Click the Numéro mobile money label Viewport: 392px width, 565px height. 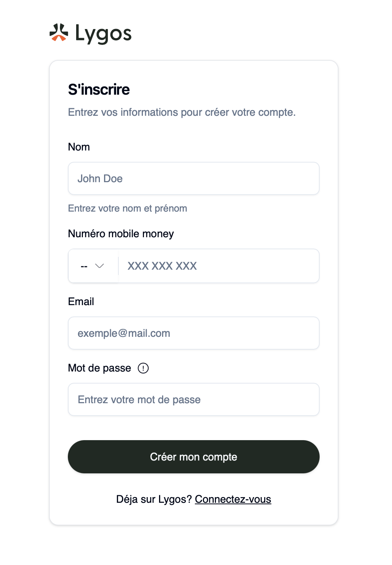pos(121,234)
